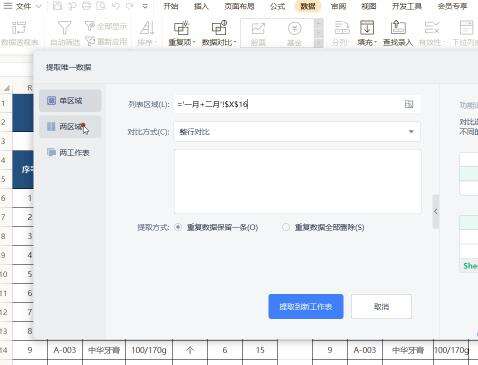This screenshot has height=365, width=478.
Task: Collapse the dialog's right help panel arrow
Action: click(436, 211)
